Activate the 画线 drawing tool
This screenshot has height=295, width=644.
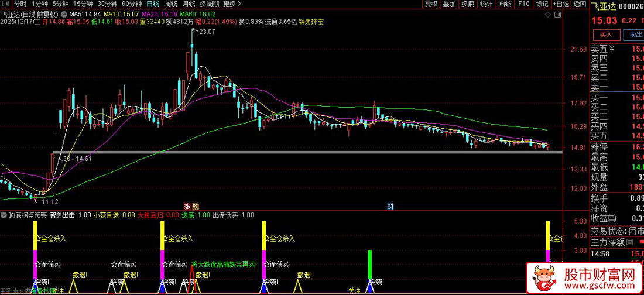click(505, 4)
